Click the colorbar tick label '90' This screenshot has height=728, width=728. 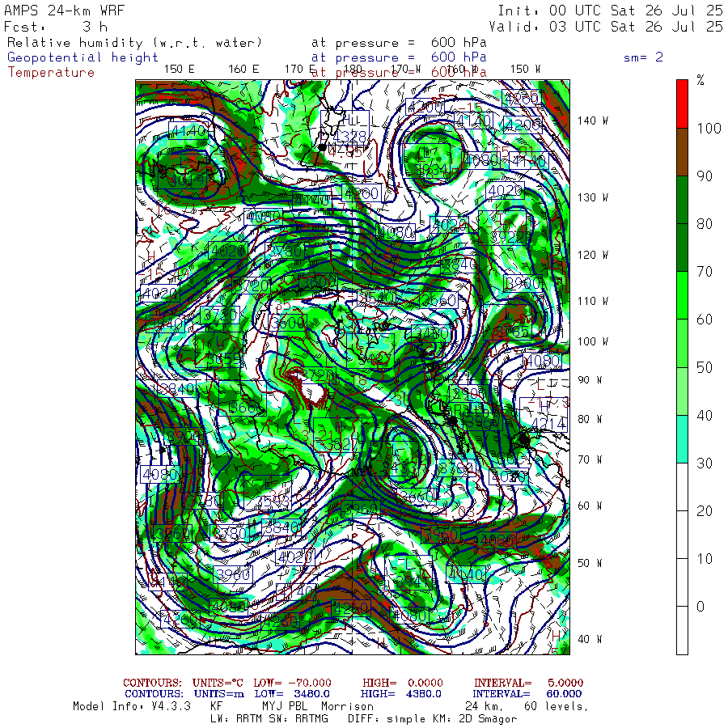[x=705, y=176]
